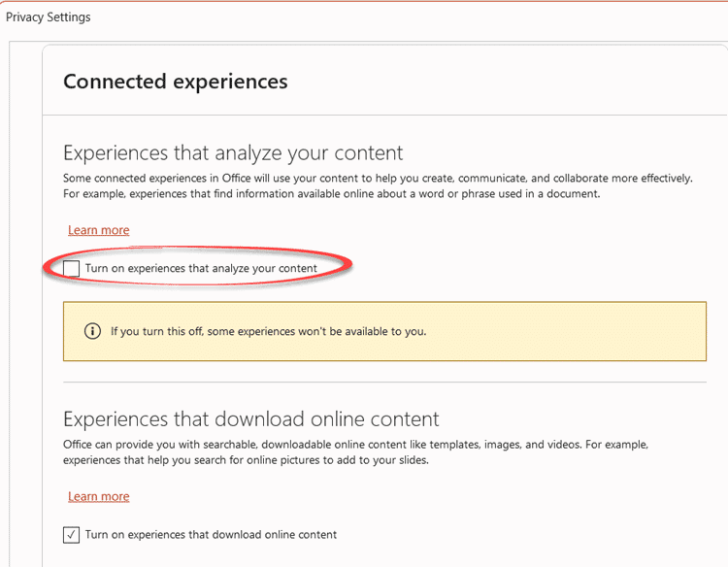Click the divider line above download section
The image size is (728, 567).
click(x=384, y=383)
